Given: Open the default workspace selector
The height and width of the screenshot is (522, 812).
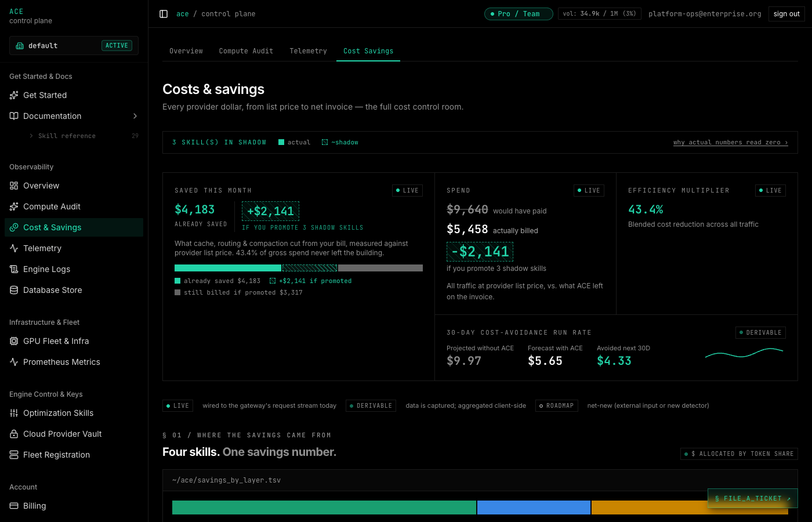Looking at the screenshot, I should (x=74, y=46).
